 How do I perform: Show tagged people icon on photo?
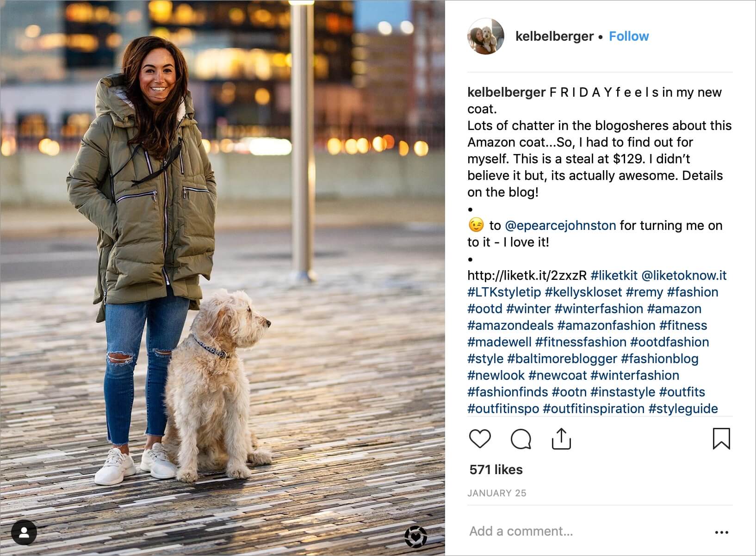click(24, 532)
